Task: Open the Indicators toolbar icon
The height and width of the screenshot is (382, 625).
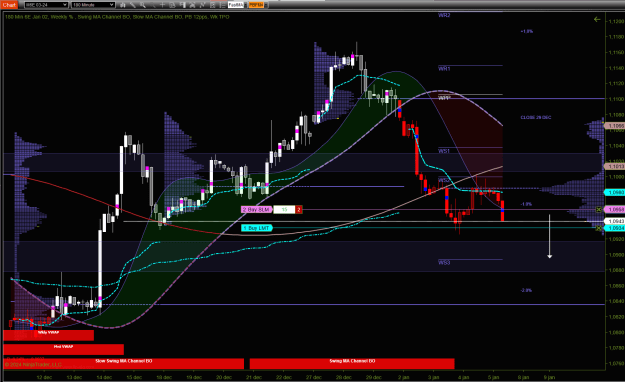Action: [x=202, y=5]
